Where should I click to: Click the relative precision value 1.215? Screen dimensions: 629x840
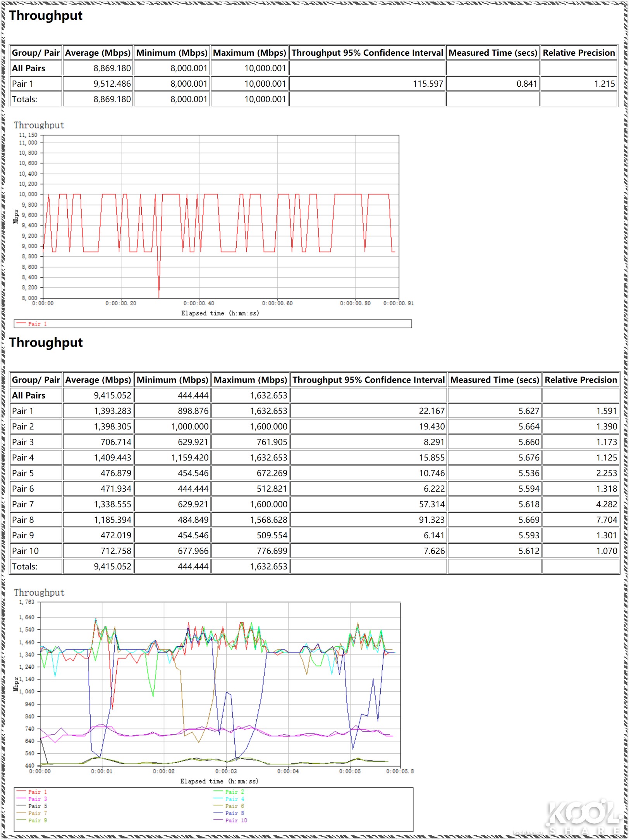pos(605,84)
